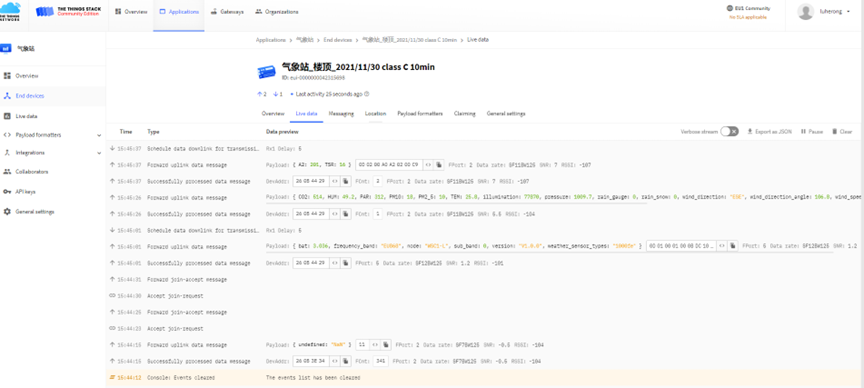Pause the live data stream
This screenshot has width=864, height=388.
[x=812, y=132]
